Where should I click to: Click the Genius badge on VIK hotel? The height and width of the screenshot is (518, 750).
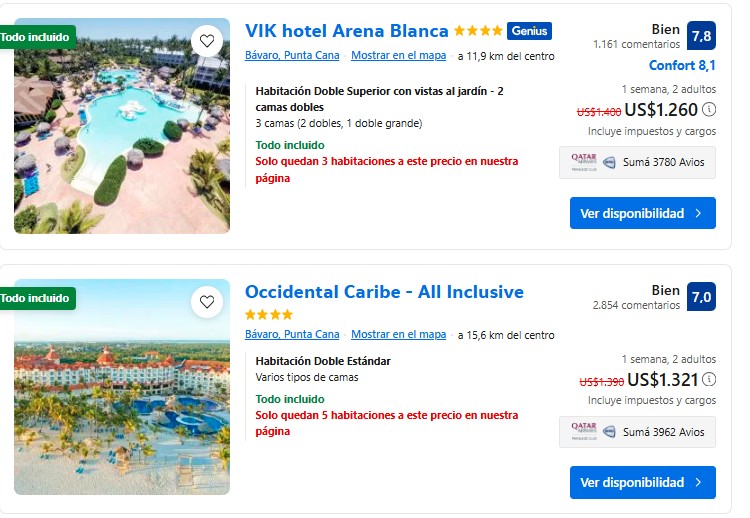click(529, 31)
